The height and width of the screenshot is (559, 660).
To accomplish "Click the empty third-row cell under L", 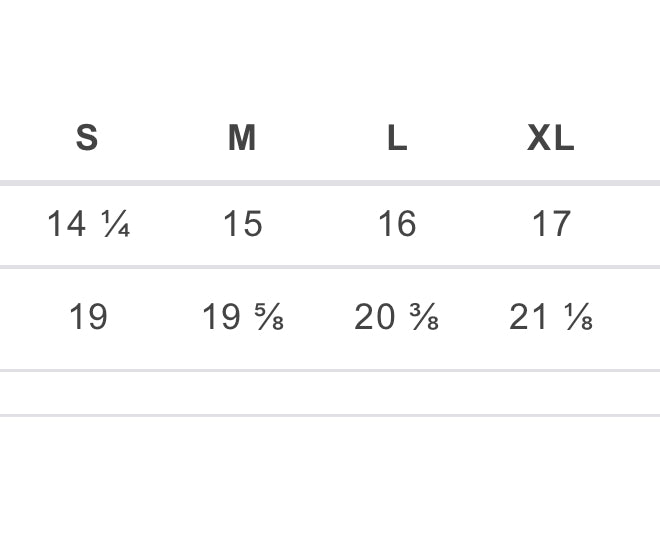I will (397, 392).
